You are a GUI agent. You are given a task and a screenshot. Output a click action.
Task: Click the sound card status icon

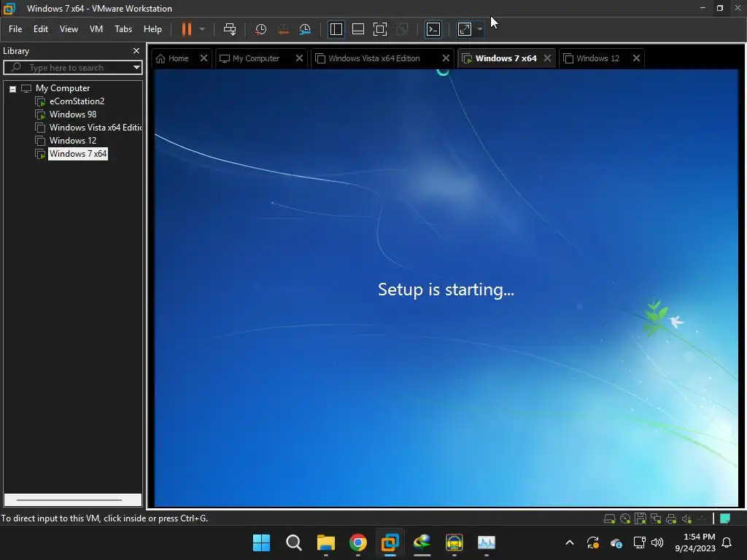pos(686,518)
